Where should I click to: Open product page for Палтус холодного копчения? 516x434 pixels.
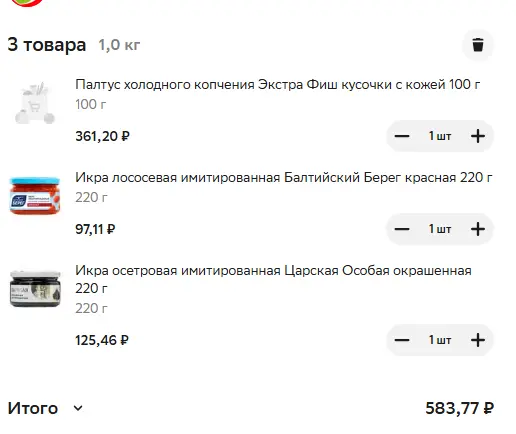[277, 84]
